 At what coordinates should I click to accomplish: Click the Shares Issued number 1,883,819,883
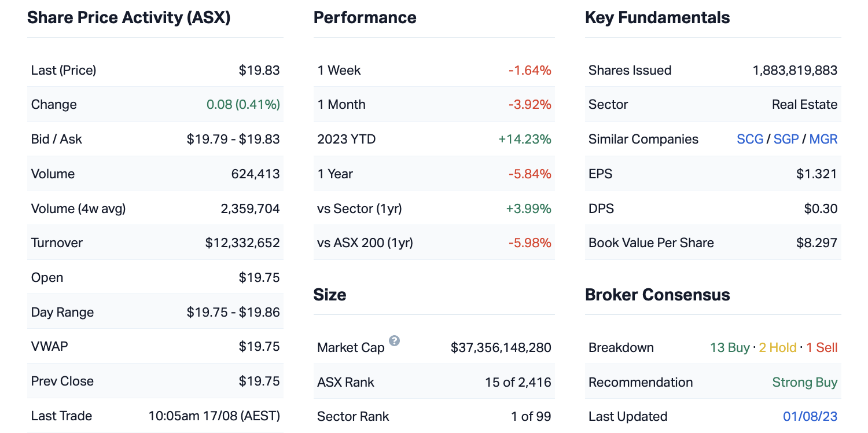point(795,70)
